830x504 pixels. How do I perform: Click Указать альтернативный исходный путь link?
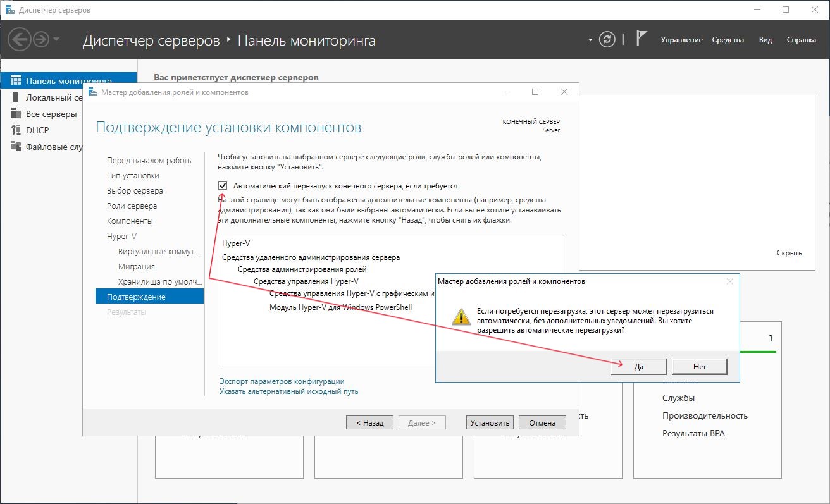(x=288, y=391)
